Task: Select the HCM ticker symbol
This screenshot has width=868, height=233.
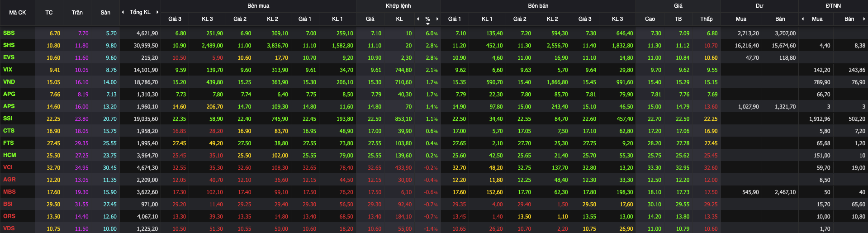Action: click(9, 155)
